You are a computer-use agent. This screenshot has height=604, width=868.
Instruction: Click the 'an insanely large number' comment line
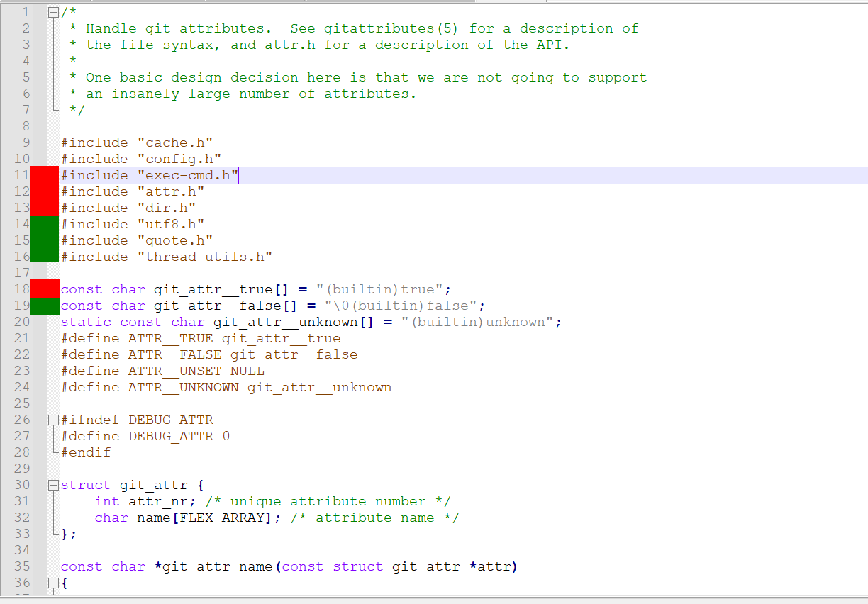click(x=243, y=94)
